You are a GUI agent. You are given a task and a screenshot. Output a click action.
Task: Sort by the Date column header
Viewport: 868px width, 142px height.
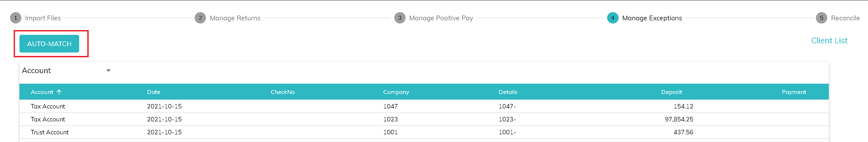pos(154,92)
